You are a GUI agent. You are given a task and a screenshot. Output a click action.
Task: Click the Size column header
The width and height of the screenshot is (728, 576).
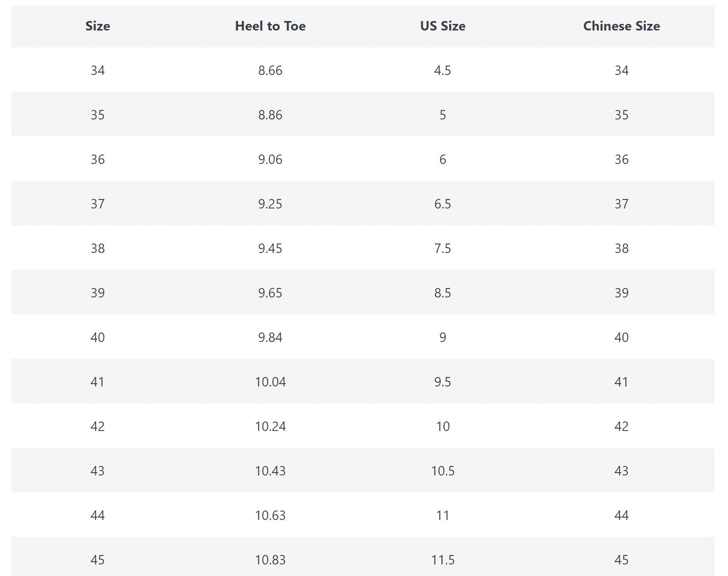click(98, 26)
